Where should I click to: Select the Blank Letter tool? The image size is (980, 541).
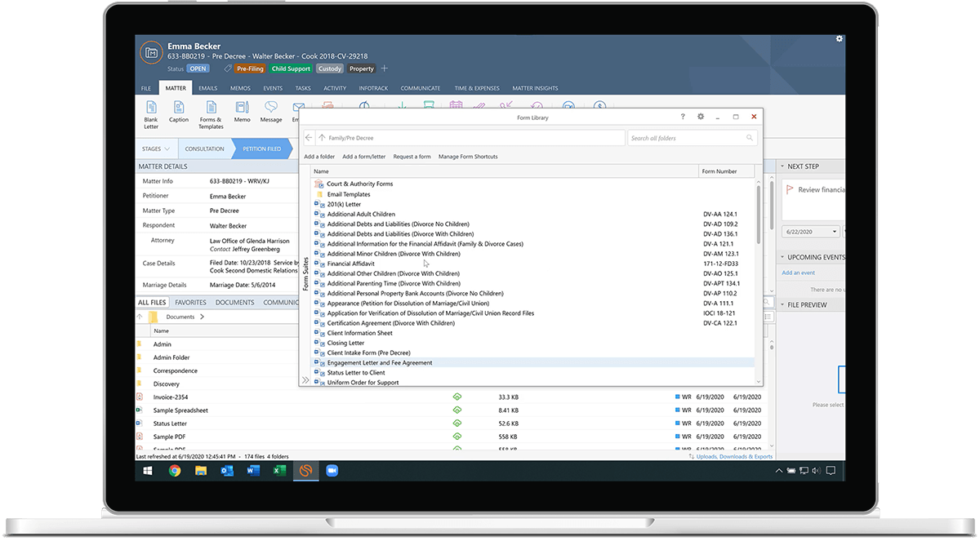click(x=150, y=114)
